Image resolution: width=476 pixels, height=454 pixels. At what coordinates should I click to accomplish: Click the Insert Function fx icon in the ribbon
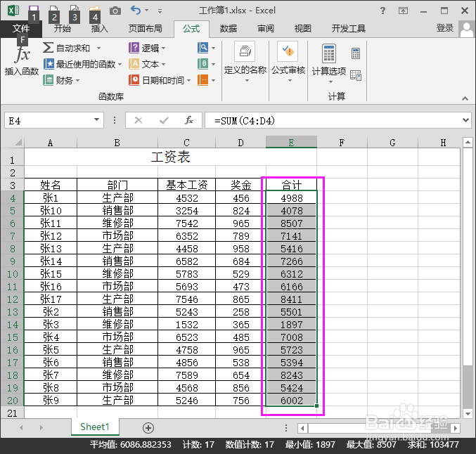pos(22,54)
